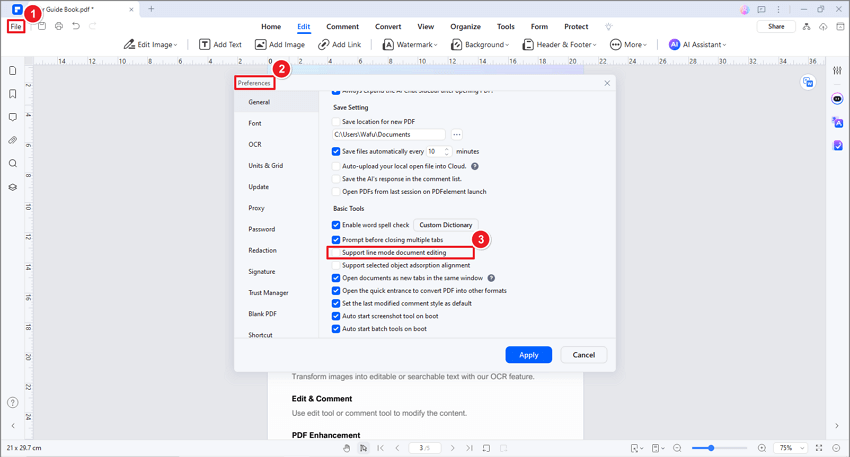Viewport: 850px width, 457px height.
Task: Open the AI chatbot icon in right sidebar
Action: (838, 99)
